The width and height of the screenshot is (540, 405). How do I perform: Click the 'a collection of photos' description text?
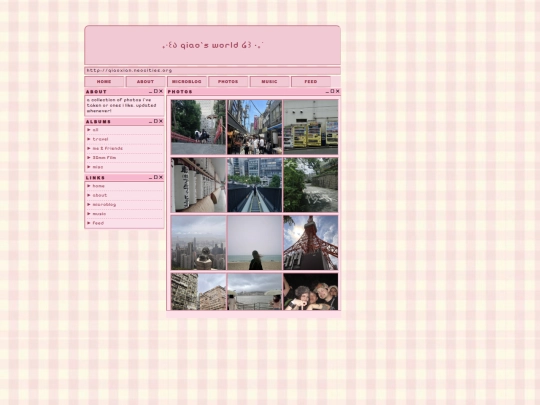tap(121, 105)
